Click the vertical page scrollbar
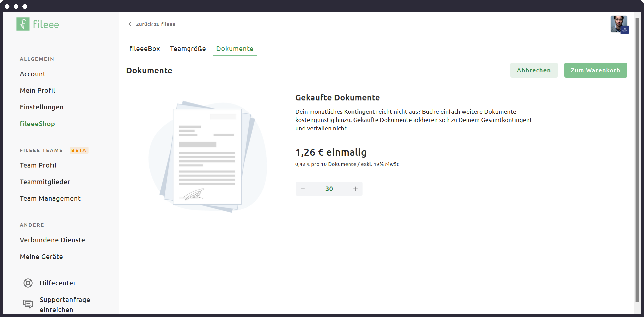Viewport: 644px width, 326px height. [637, 160]
